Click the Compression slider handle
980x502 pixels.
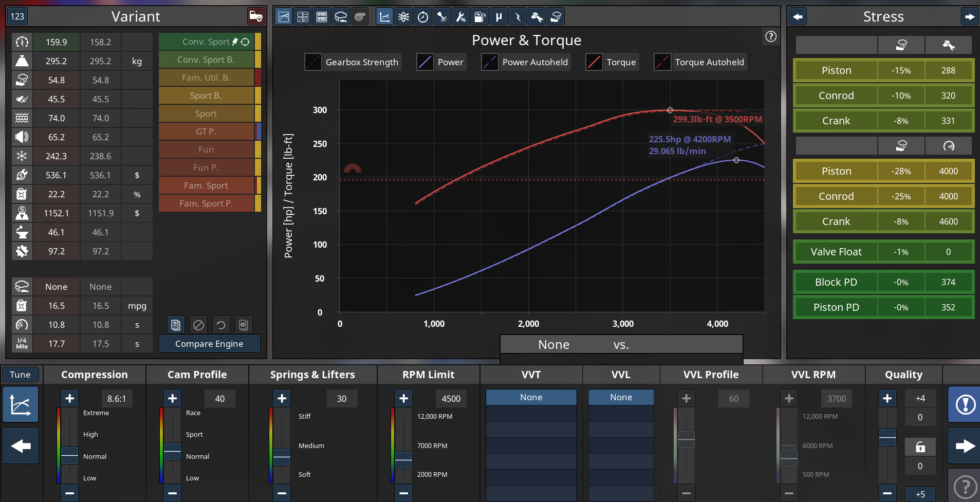(69, 455)
